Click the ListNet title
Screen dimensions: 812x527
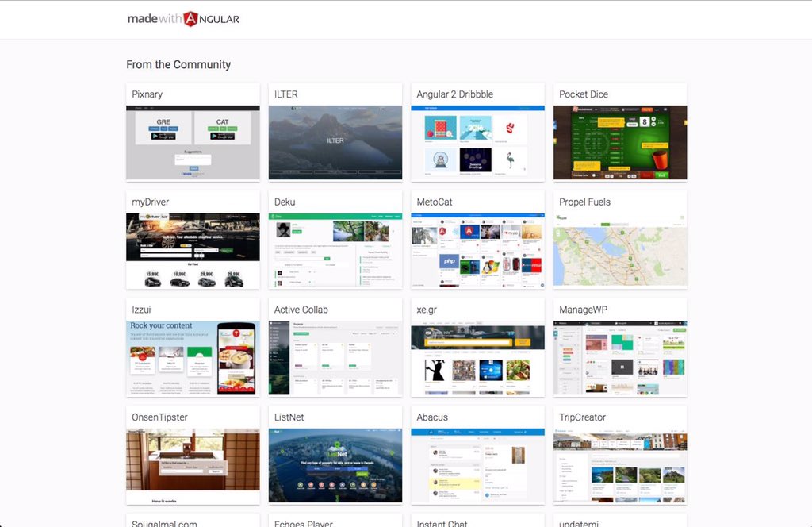pyautogui.click(x=289, y=417)
